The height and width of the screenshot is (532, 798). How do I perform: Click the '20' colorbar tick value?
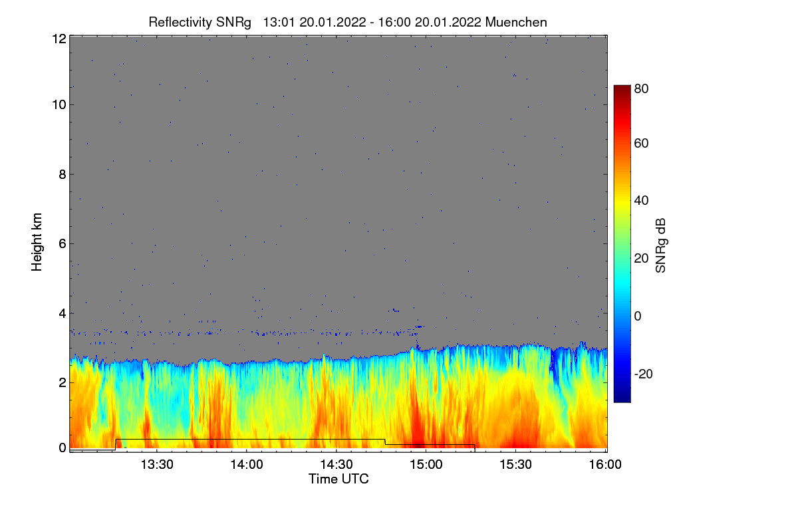(641, 259)
